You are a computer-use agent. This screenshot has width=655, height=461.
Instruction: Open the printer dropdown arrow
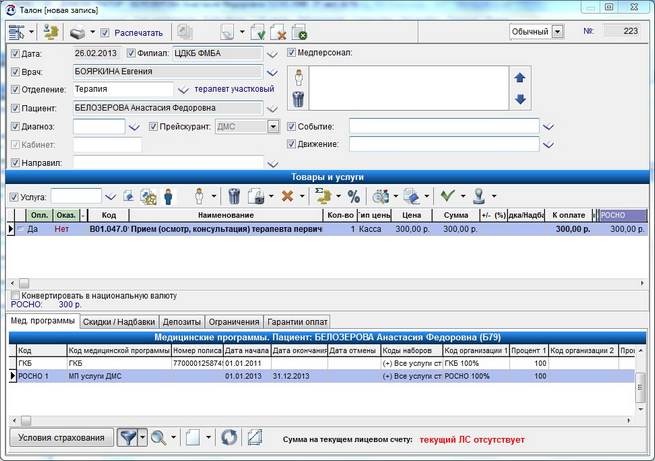93,32
